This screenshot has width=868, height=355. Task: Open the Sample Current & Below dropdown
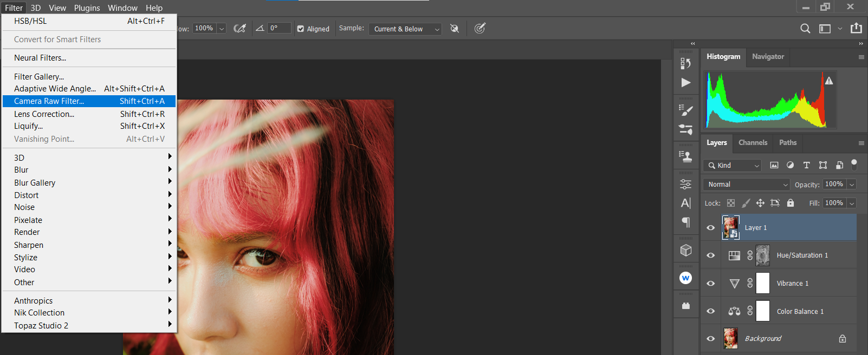pyautogui.click(x=405, y=29)
